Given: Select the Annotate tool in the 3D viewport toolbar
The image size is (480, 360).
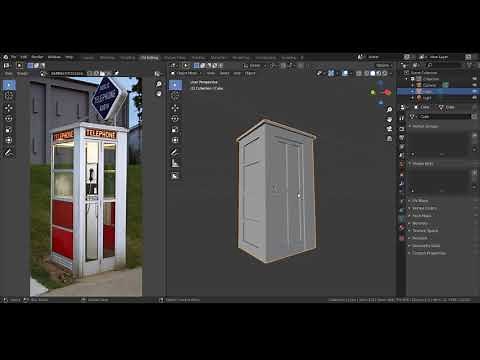Looking at the screenshot, I should (175, 152).
